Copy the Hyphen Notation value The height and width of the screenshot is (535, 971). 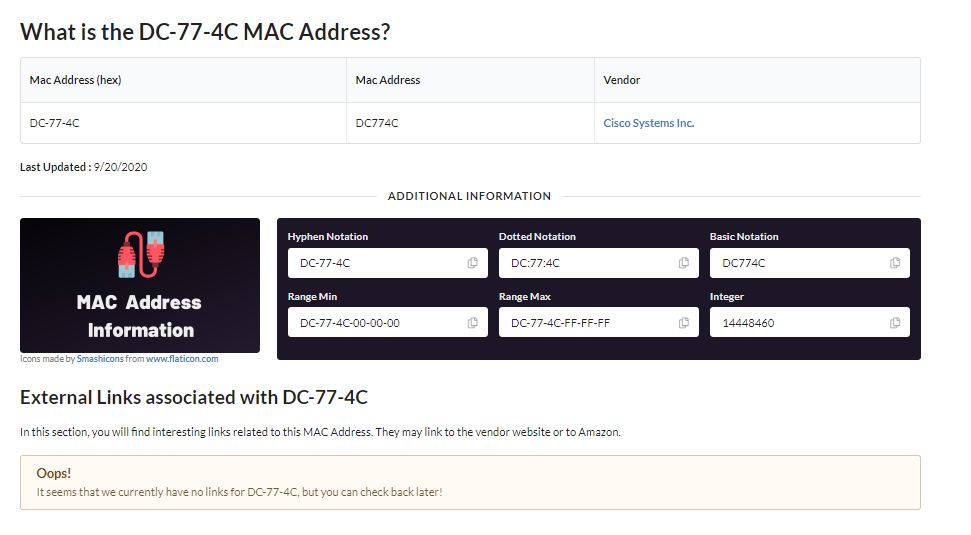[x=472, y=263]
